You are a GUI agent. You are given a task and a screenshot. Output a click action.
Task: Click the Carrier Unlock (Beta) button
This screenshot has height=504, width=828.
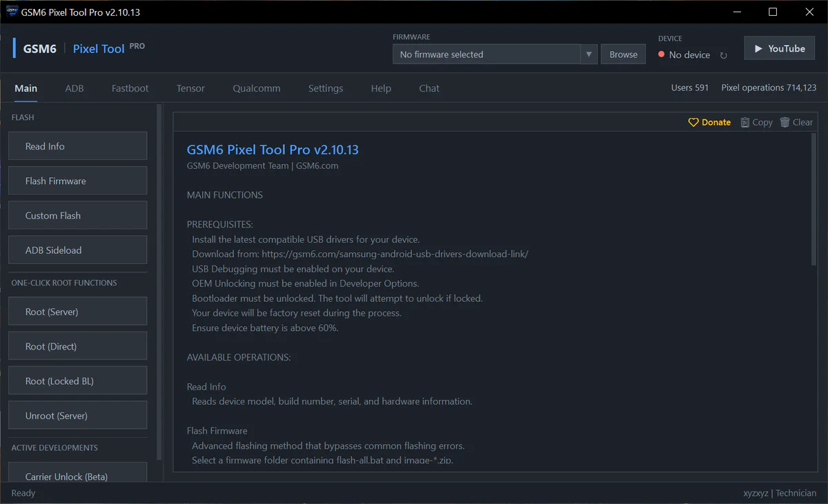click(78, 473)
